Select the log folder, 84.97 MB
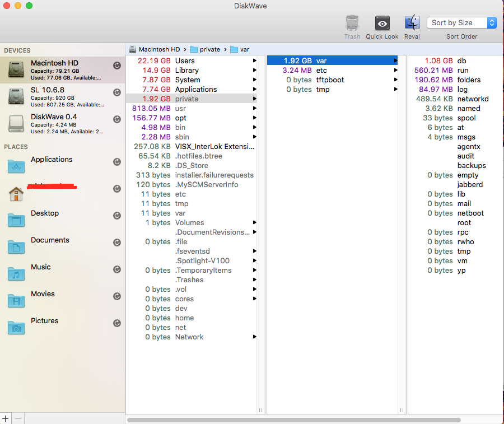This screenshot has height=424, width=504. (455, 89)
